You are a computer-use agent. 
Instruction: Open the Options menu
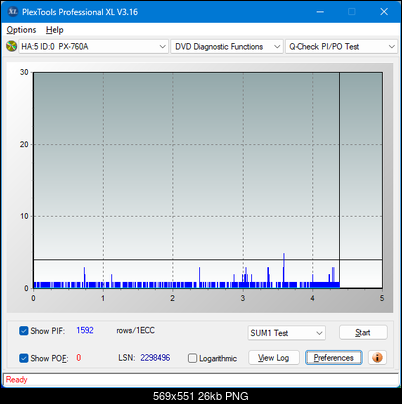tap(21, 30)
